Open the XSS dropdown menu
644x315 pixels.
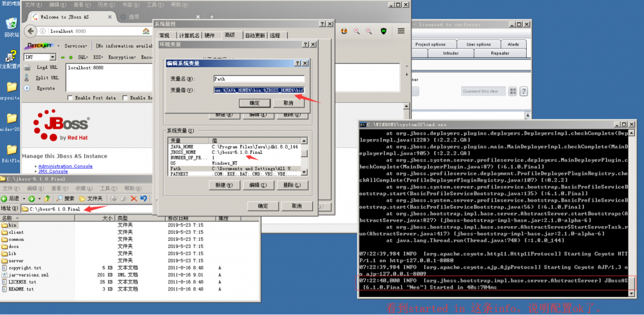98,57
